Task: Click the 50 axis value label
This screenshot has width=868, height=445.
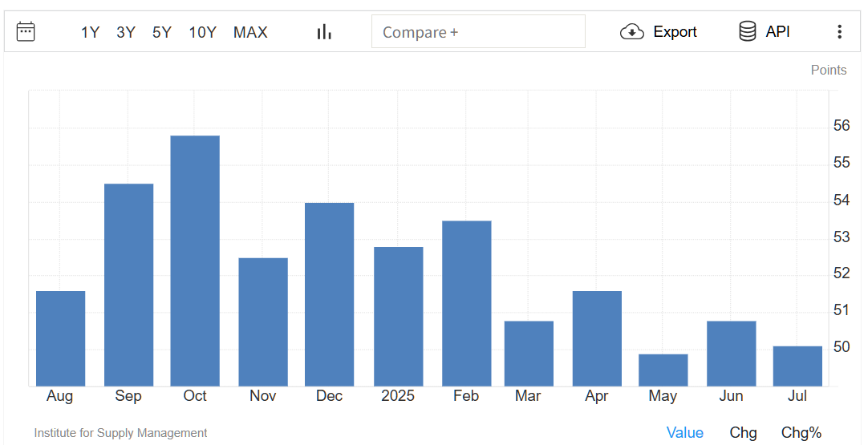Action: coord(842,347)
